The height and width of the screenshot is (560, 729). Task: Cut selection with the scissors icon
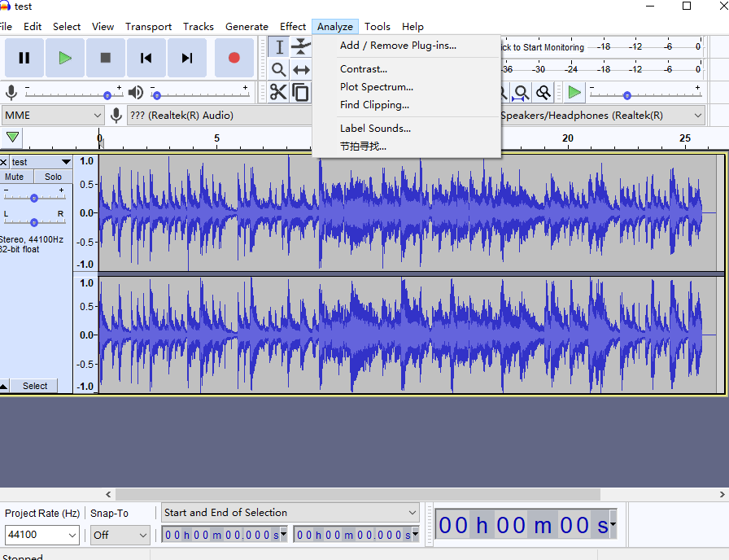pyautogui.click(x=278, y=92)
